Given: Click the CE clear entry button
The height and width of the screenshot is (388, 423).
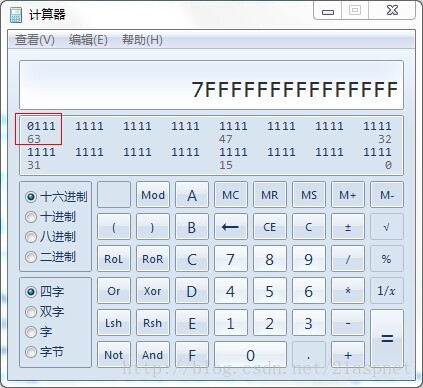Looking at the screenshot, I should [x=270, y=227].
